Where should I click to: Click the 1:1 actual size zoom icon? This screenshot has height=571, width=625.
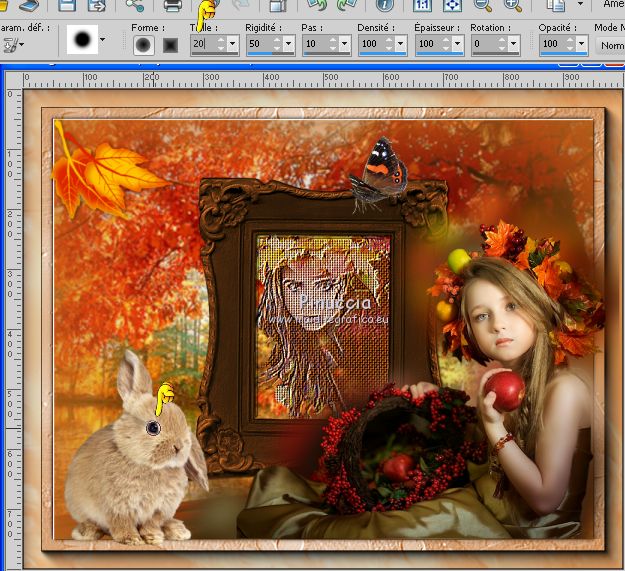click(x=422, y=5)
